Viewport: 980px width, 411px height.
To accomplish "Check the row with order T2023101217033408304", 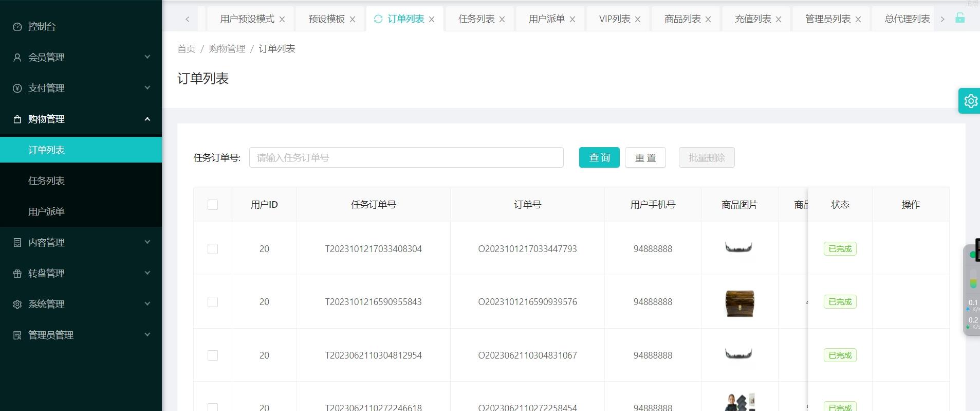I will coord(212,249).
